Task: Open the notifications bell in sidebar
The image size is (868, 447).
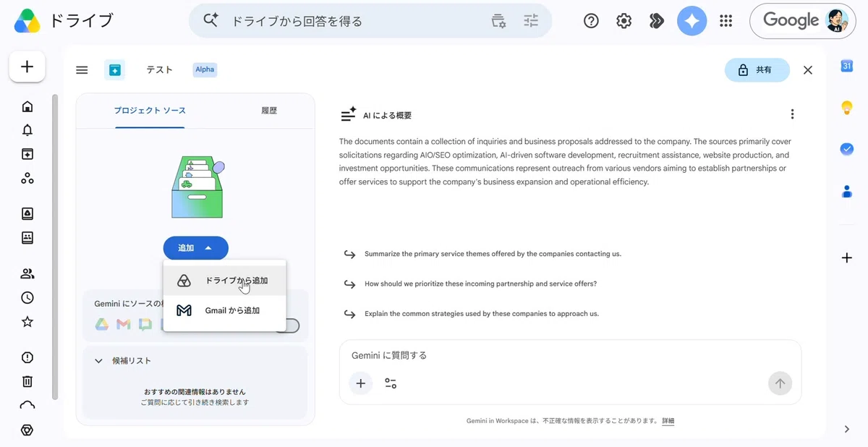Action: pyautogui.click(x=27, y=130)
